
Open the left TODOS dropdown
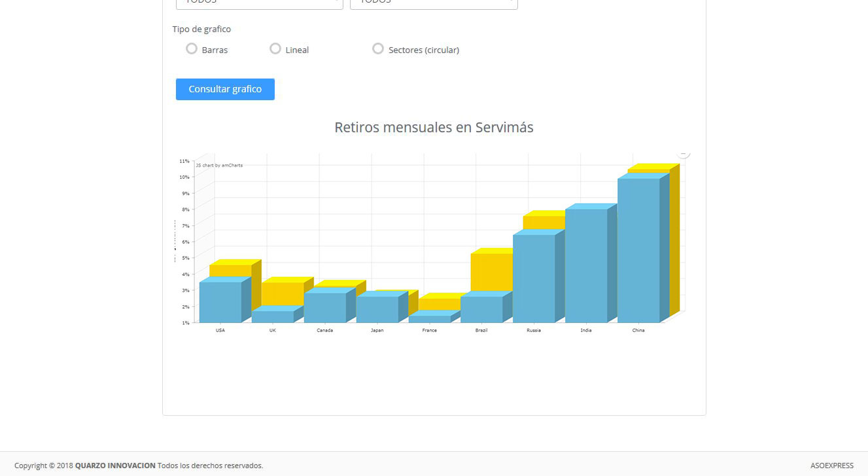coord(260,3)
